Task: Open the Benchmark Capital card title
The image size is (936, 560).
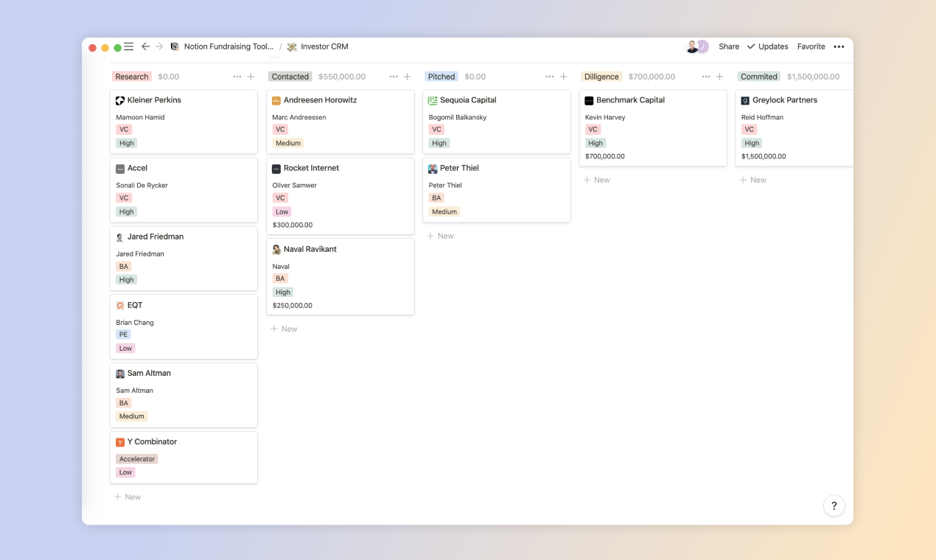Action: click(x=630, y=100)
